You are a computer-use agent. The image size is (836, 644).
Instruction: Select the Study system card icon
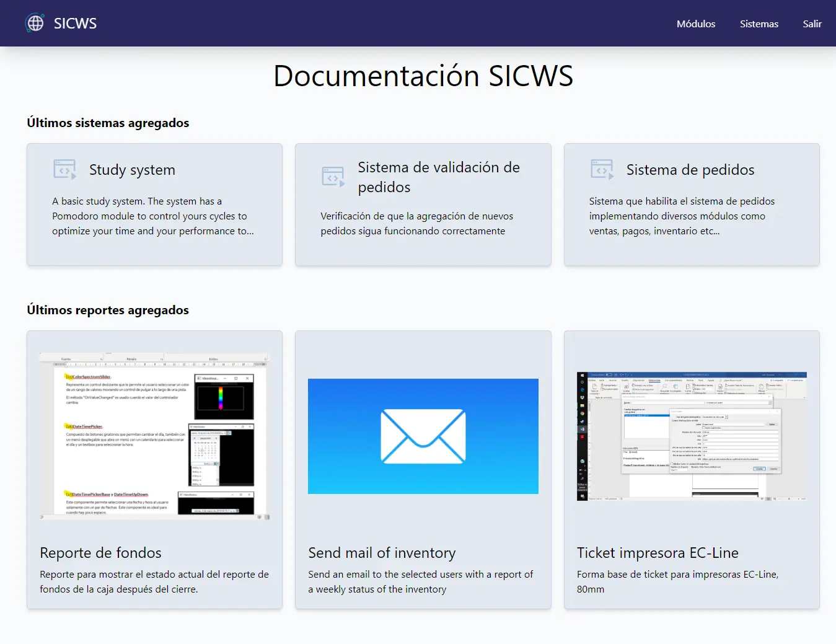(64, 169)
